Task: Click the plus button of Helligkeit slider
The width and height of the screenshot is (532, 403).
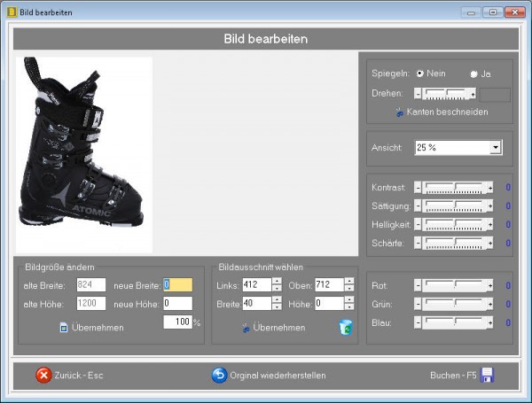Action: (490, 224)
